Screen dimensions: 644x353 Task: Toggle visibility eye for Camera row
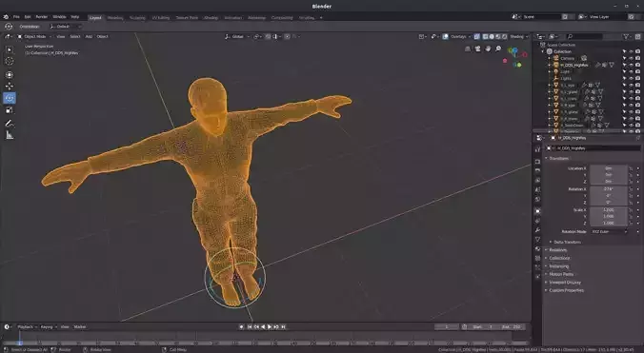pyautogui.click(x=632, y=58)
